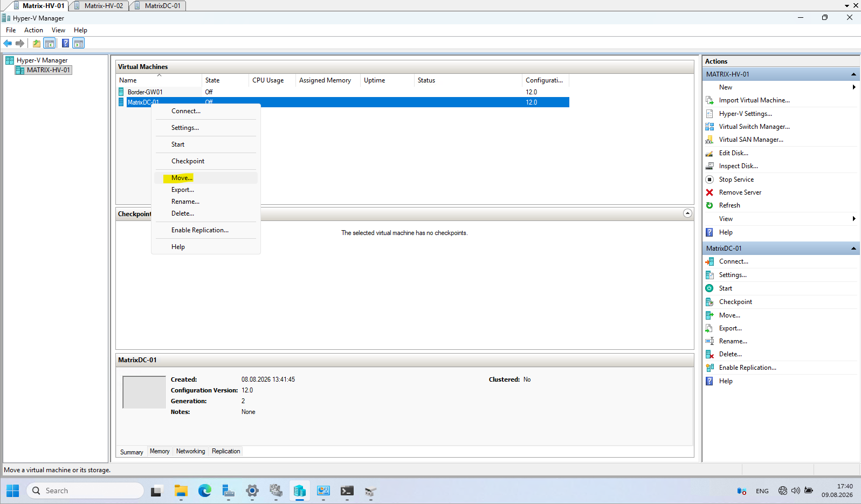The height and width of the screenshot is (504, 861).
Task: Click the Up one level folder icon
Action: [37, 43]
